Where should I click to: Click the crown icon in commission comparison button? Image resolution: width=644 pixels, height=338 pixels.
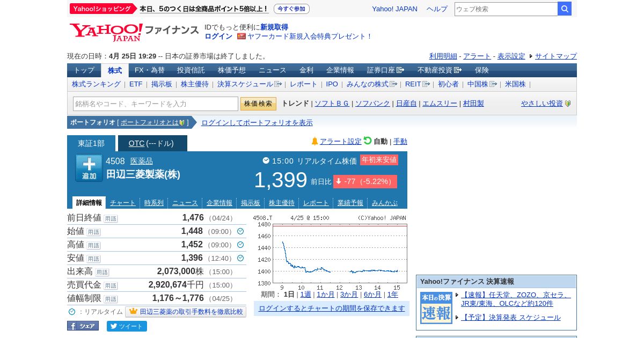(x=133, y=311)
